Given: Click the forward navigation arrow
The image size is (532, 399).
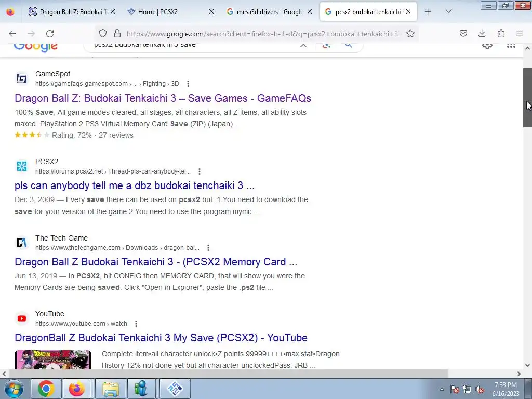Looking at the screenshot, I should [x=31, y=33].
